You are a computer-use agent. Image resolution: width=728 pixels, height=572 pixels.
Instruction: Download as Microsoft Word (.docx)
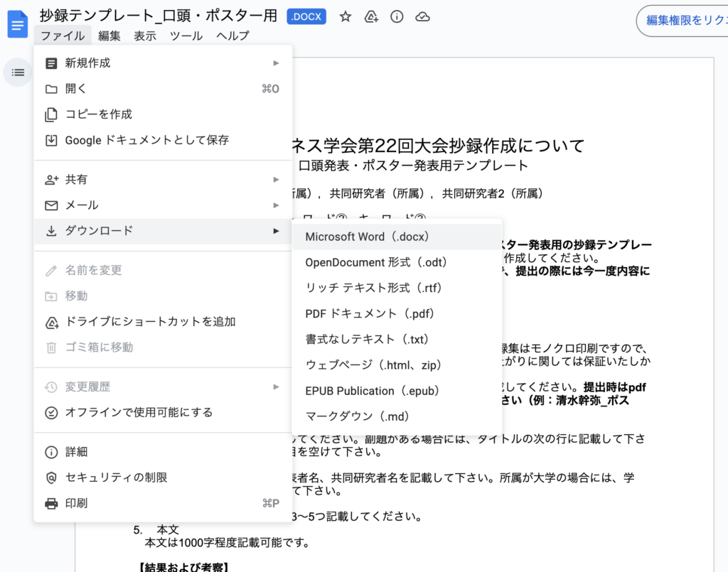397,237
